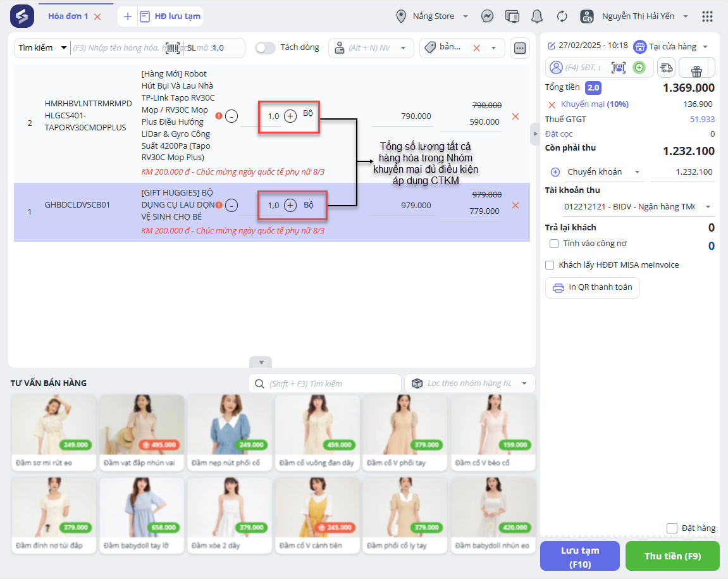Focus the product search input field
The width and height of the screenshot is (728, 579).
click(118, 48)
